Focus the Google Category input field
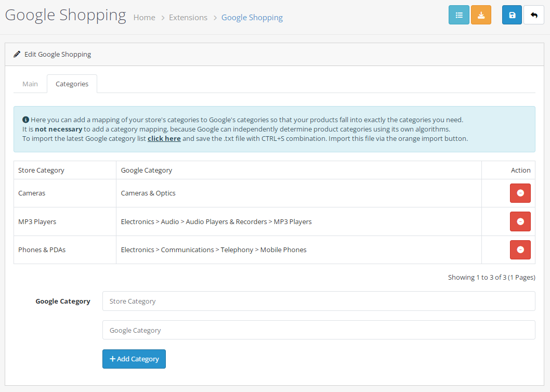 [x=319, y=330]
